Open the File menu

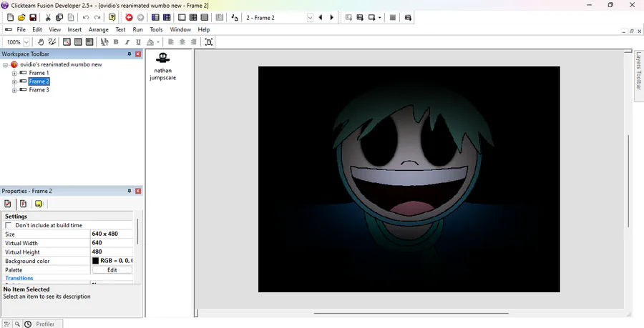(21, 29)
